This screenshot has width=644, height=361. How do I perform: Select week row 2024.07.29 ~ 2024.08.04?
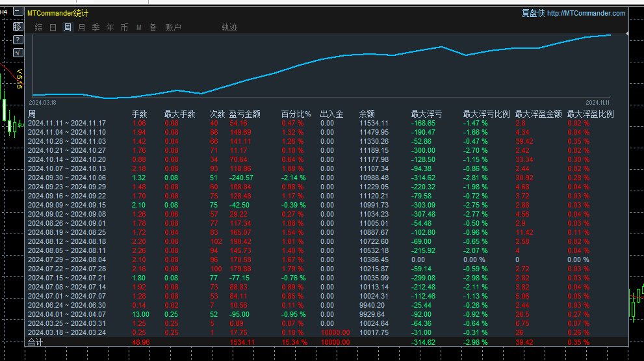click(x=326, y=260)
